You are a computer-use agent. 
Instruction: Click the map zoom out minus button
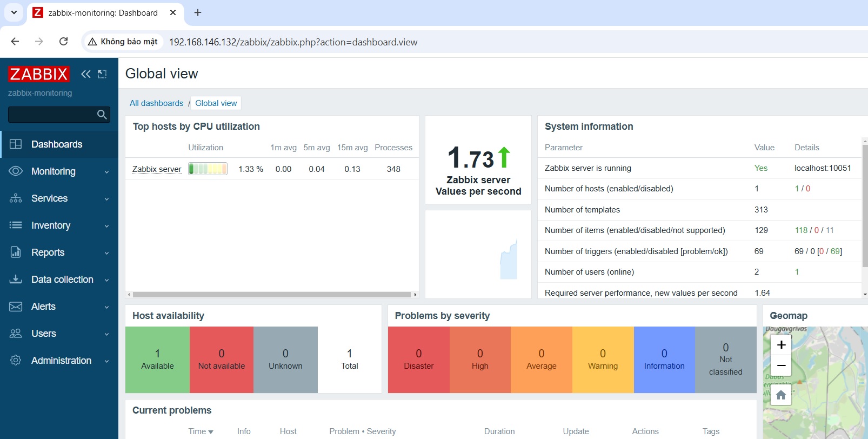click(x=781, y=365)
